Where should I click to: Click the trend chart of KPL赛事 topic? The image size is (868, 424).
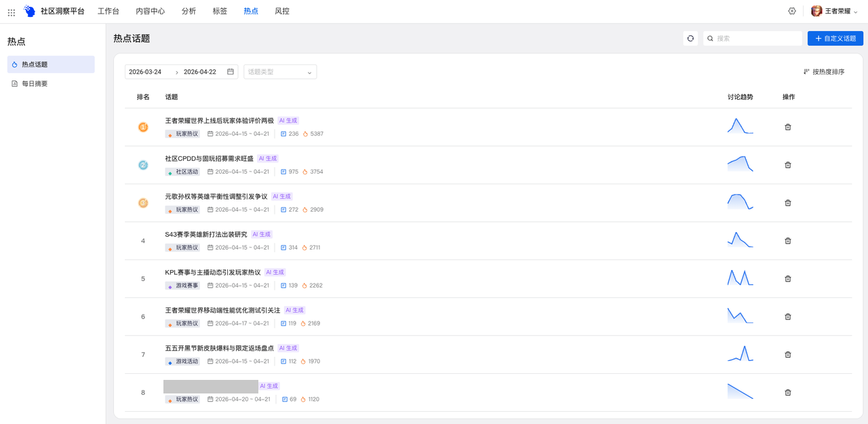[741, 278]
